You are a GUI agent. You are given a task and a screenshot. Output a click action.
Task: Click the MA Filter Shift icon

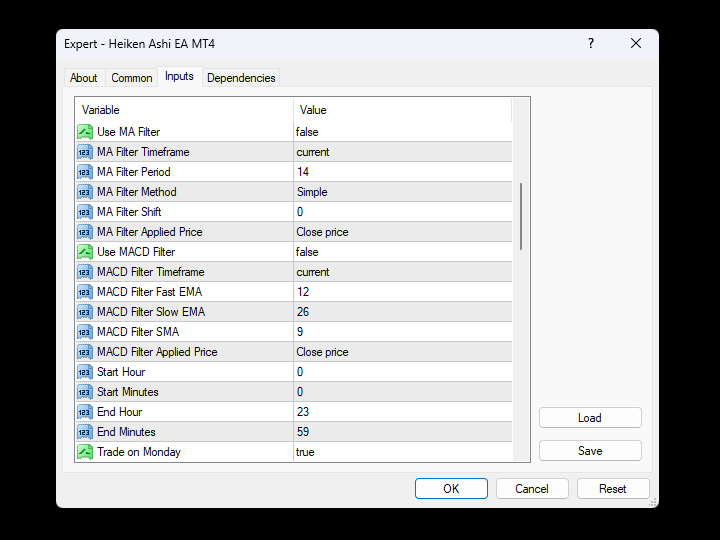click(x=85, y=212)
